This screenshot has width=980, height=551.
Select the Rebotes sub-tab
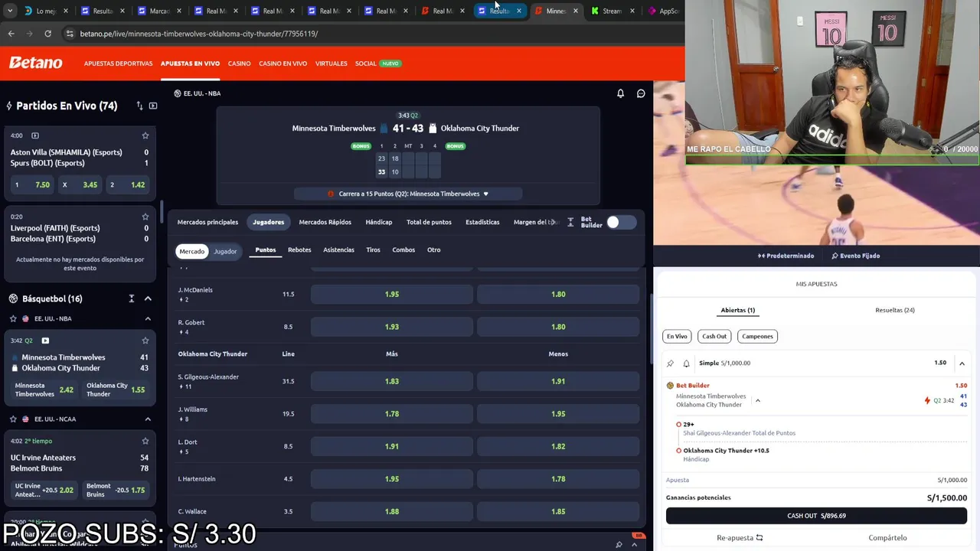click(299, 249)
